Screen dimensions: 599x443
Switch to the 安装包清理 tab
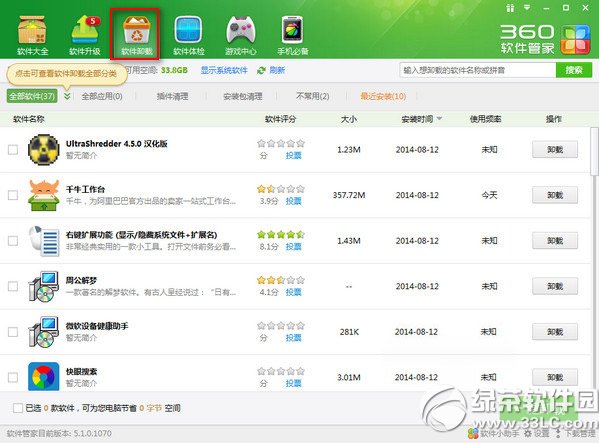(x=243, y=96)
